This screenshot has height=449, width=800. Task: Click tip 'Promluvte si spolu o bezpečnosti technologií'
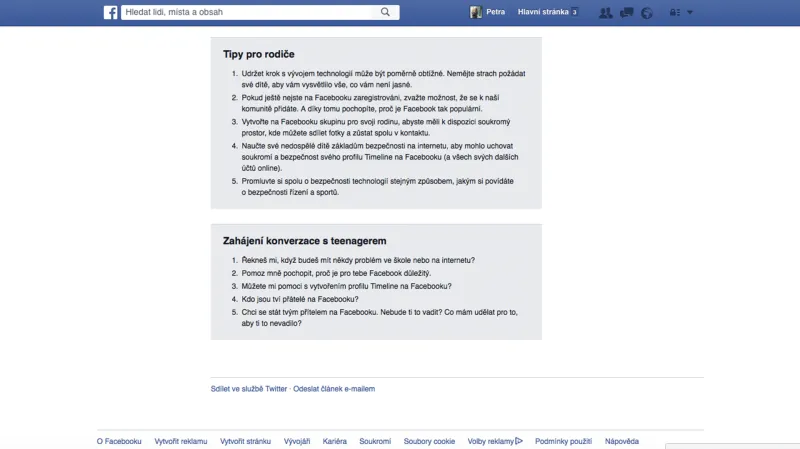tap(378, 187)
